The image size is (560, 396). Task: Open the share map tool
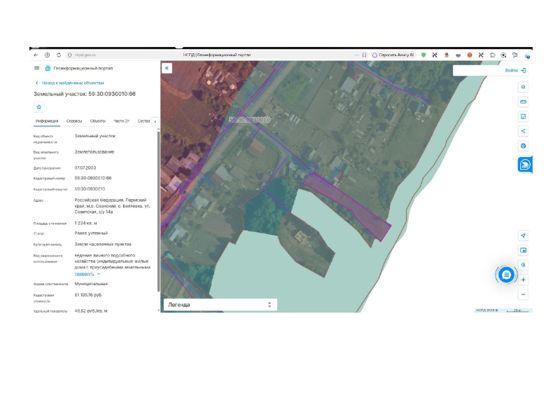523,131
